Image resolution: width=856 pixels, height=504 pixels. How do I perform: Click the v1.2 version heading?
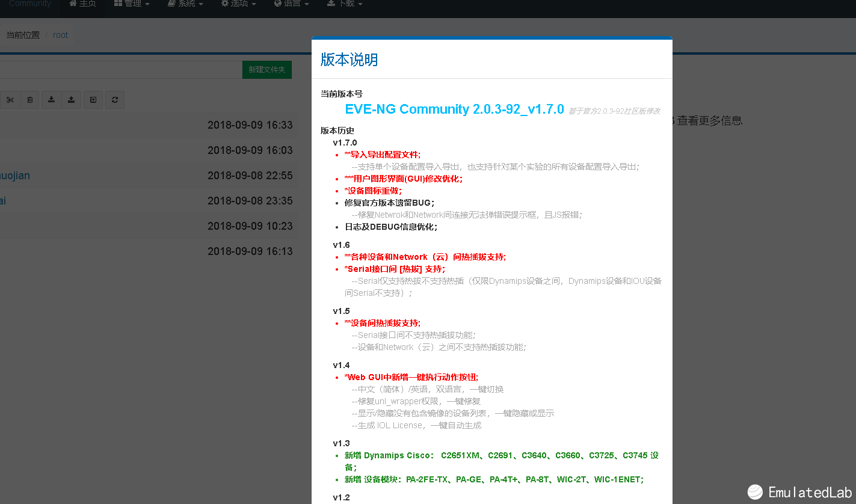tap(341, 497)
